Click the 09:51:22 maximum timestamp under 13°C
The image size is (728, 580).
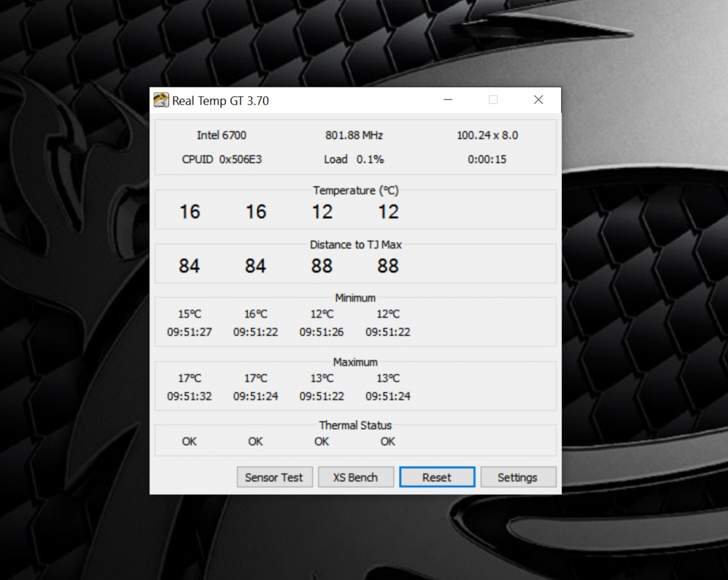click(322, 397)
